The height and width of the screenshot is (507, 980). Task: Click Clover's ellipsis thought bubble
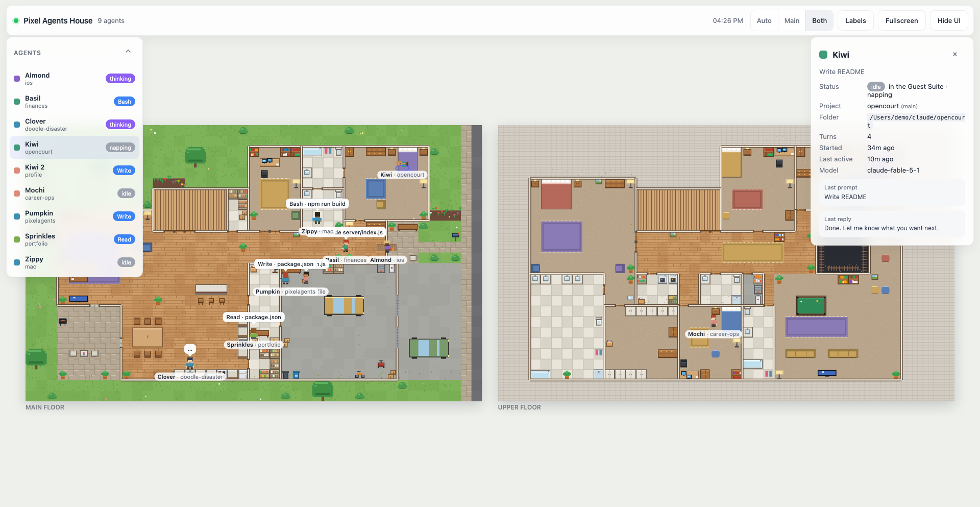point(190,349)
